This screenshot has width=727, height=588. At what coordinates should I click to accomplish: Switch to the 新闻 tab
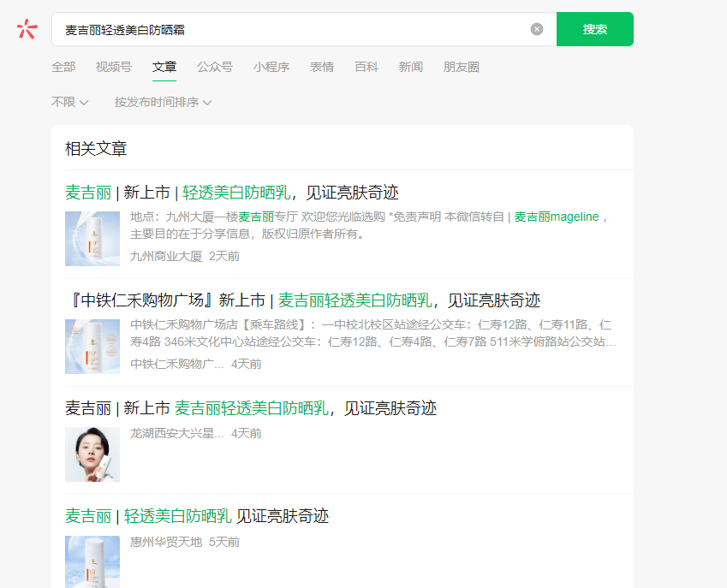point(411,67)
